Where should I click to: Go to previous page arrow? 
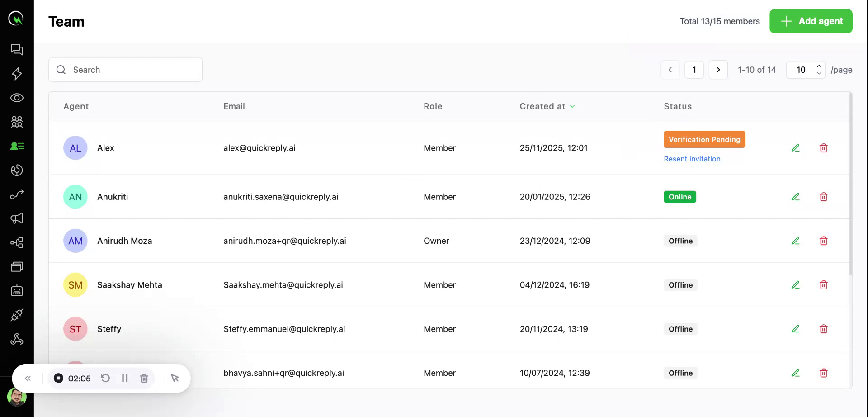[x=670, y=70]
